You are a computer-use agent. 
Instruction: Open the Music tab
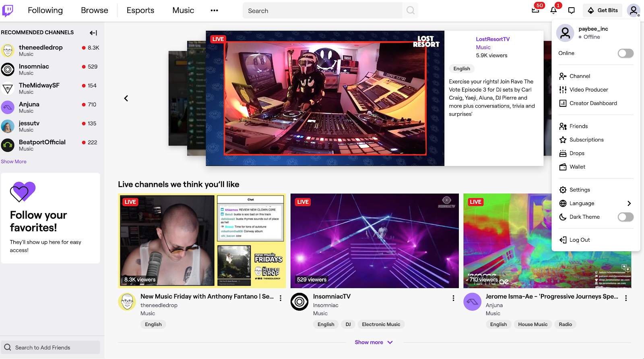pos(183,10)
